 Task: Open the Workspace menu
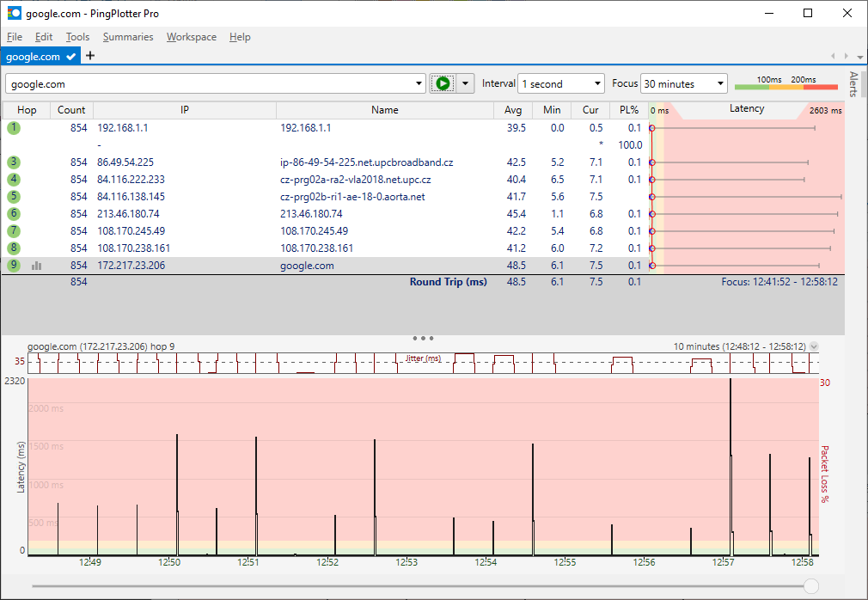coord(191,37)
